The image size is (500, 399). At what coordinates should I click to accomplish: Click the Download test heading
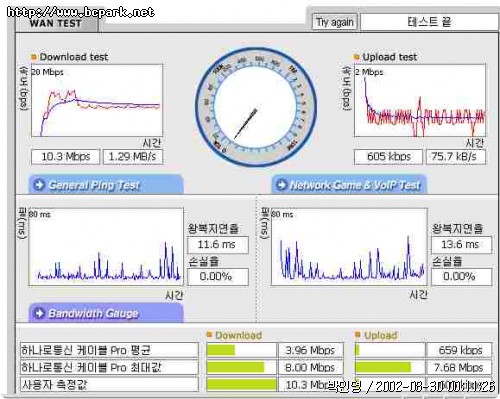pos(74,57)
